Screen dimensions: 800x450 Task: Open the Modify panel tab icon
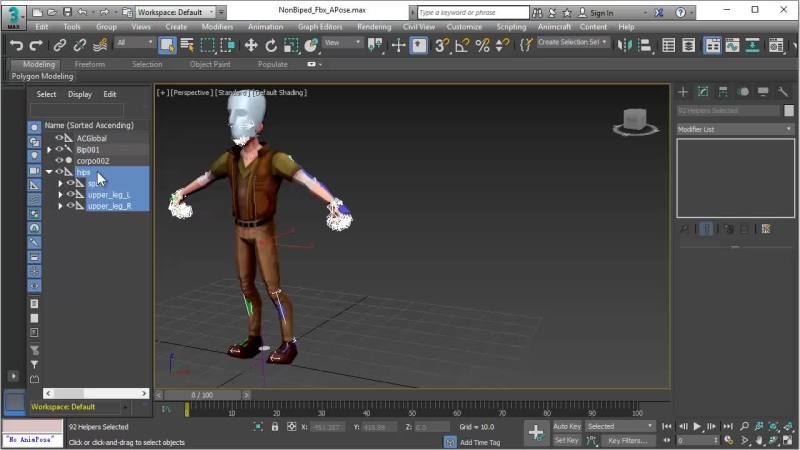(x=703, y=92)
